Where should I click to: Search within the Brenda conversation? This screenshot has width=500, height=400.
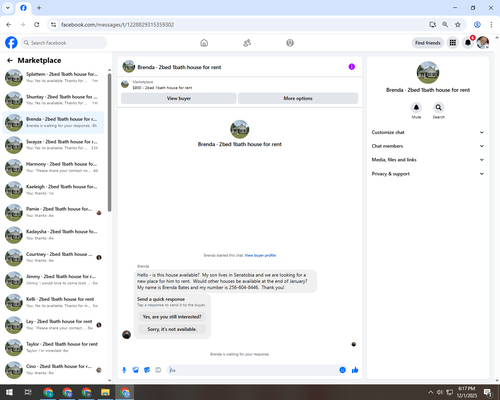pyautogui.click(x=439, y=108)
